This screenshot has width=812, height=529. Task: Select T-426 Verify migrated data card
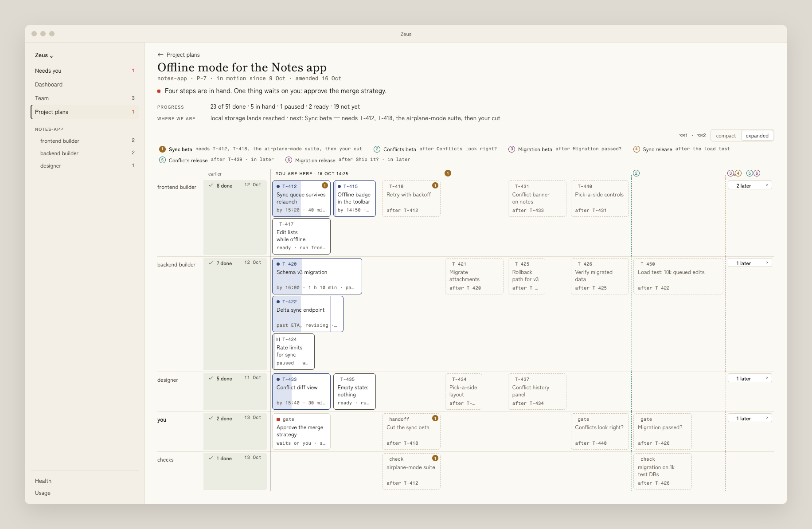tap(600, 276)
